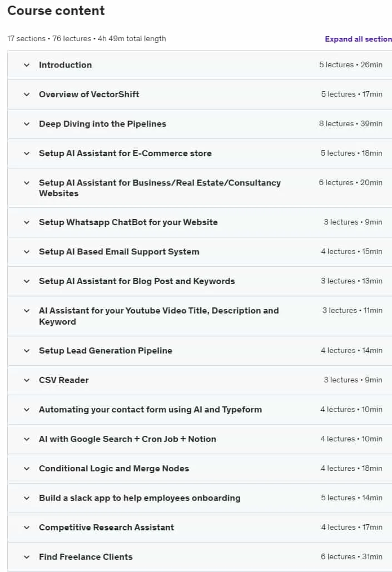Image resolution: width=392 pixels, height=572 pixels.
Task: Select Conditional Logic and Merge Nodes section title
Action: point(114,469)
